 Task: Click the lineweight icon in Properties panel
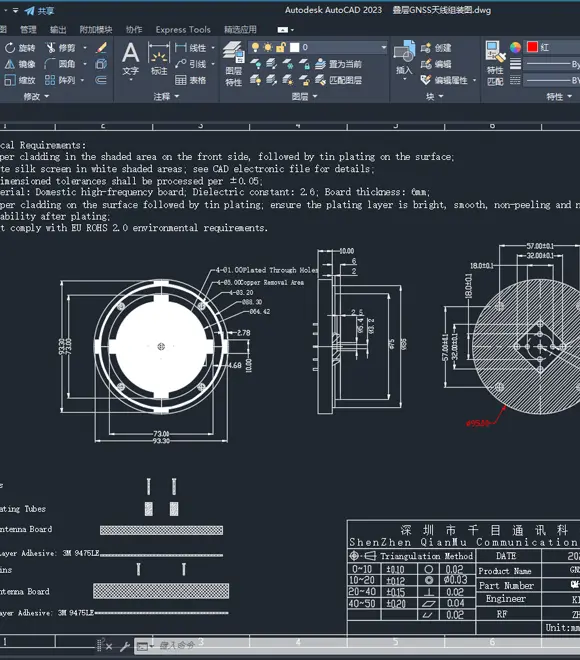(516, 64)
